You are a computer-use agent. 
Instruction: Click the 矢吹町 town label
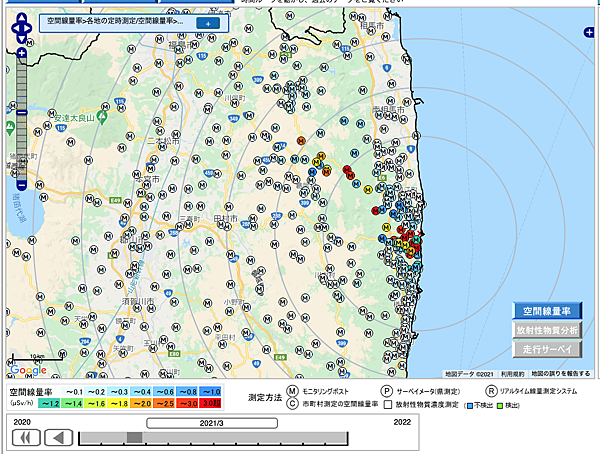pyautogui.click(x=123, y=349)
